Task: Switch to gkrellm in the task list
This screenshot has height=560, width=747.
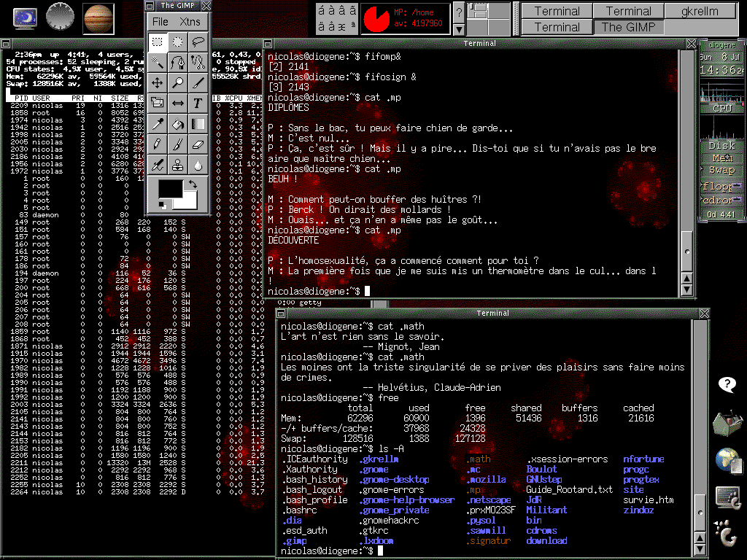Action: click(x=700, y=11)
